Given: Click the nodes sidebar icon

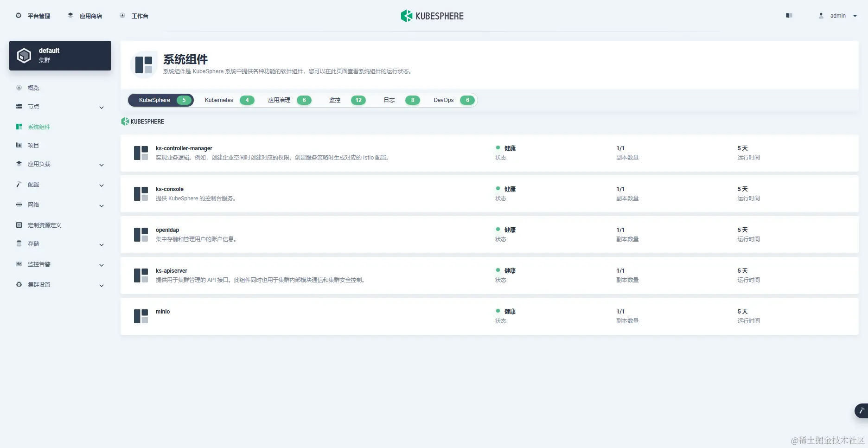Looking at the screenshot, I should [19, 106].
